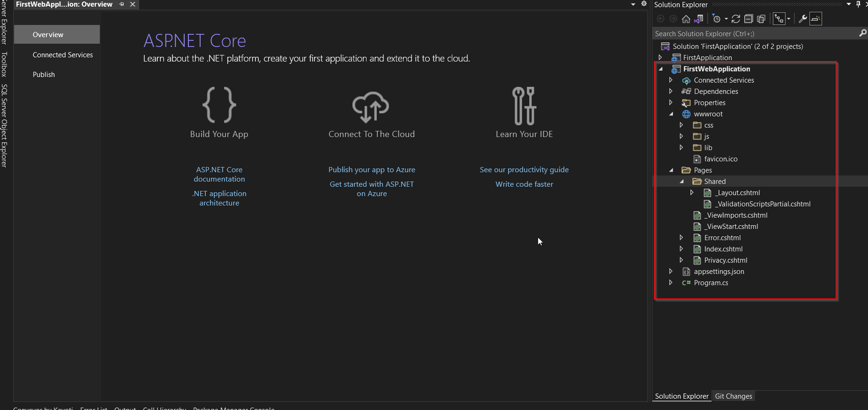Open Publish your app to Azure link
This screenshot has height=410, width=868.
(372, 169)
